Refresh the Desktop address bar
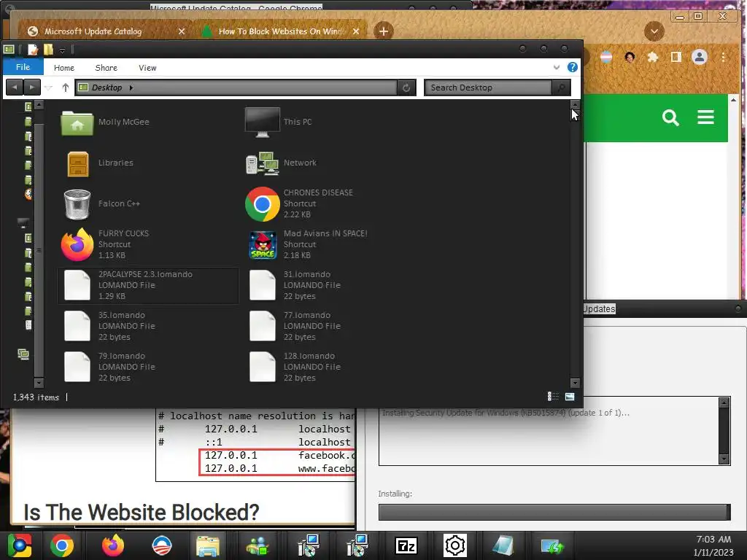The height and width of the screenshot is (560, 747). (406, 87)
